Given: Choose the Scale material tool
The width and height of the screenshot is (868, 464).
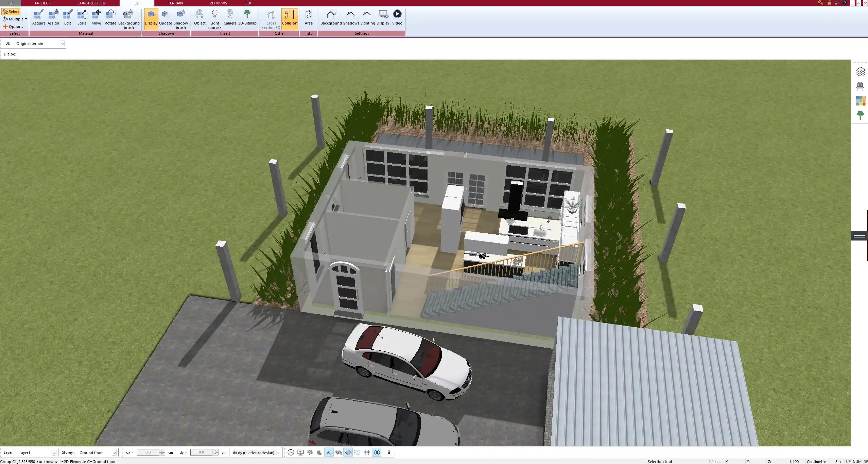Looking at the screenshot, I should (82, 17).
